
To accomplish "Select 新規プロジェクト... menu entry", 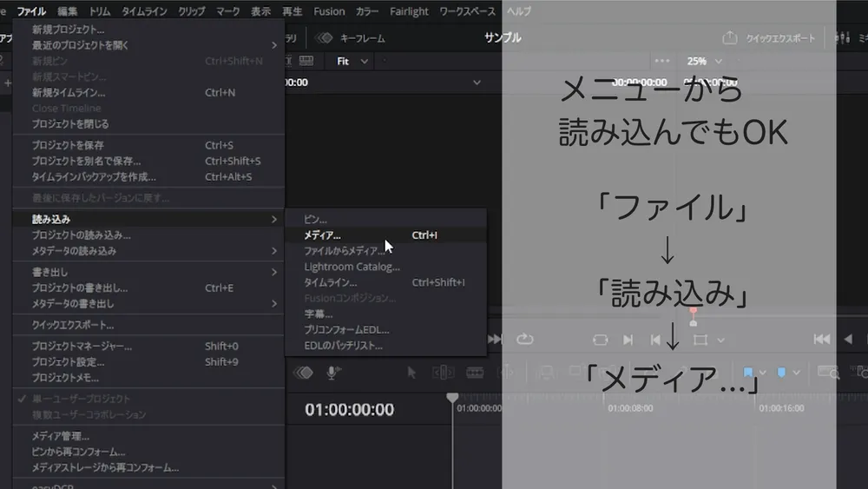I will [149, 30].
